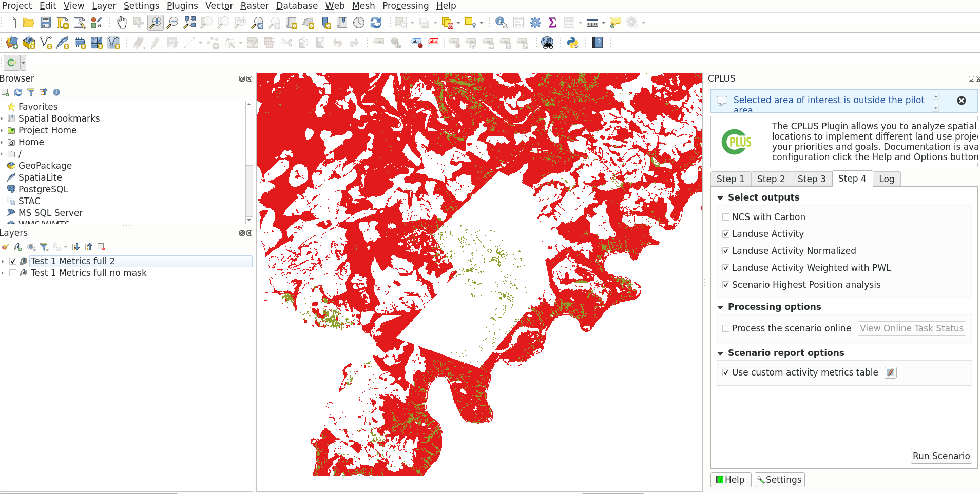Expand the Spatial Bookmarks browser item
The image size is (980, 494).
2,118
